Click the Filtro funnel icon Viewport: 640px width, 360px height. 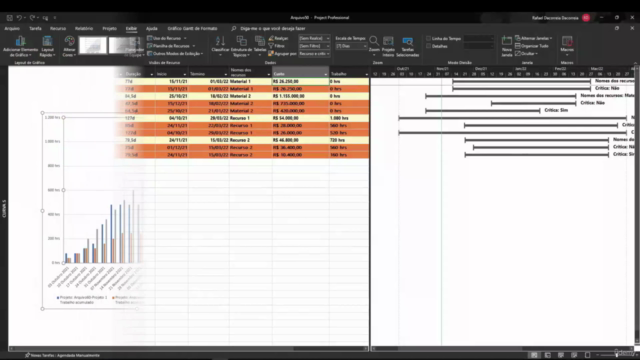[x=271, y=46]
